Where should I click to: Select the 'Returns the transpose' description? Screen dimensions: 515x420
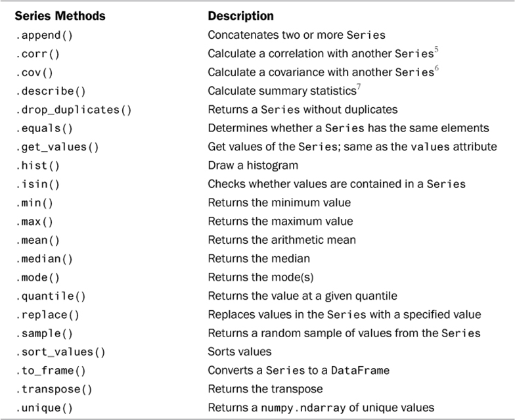tap(265, 389)
